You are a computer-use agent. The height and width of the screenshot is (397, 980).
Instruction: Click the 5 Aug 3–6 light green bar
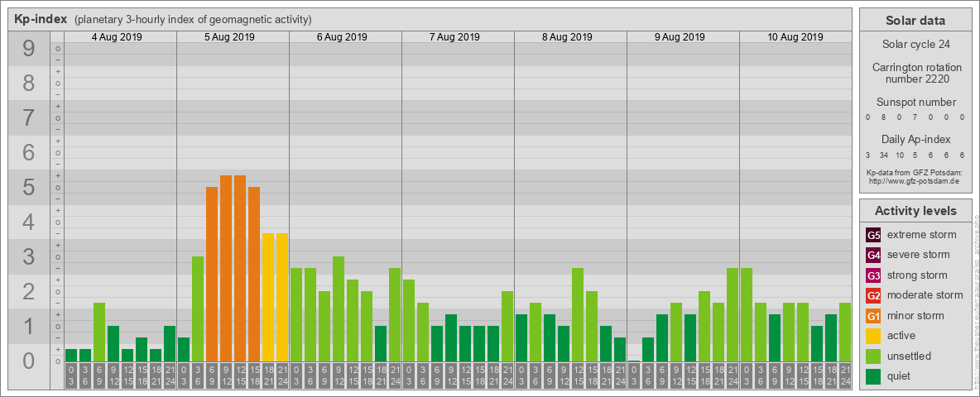198,309
